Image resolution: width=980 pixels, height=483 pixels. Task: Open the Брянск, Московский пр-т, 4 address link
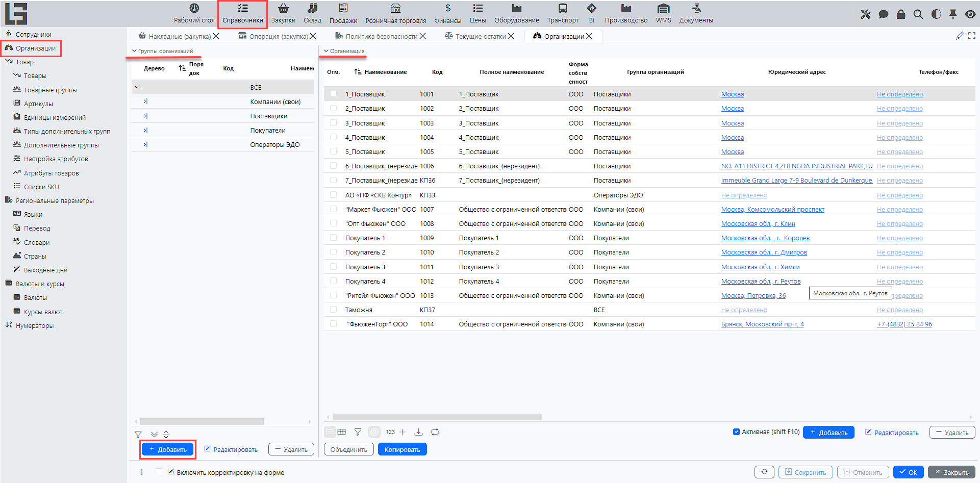pos(762,324)
